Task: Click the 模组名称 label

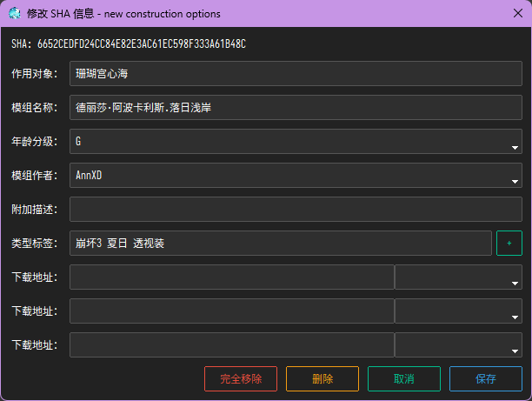Action: tap(35, 107)
